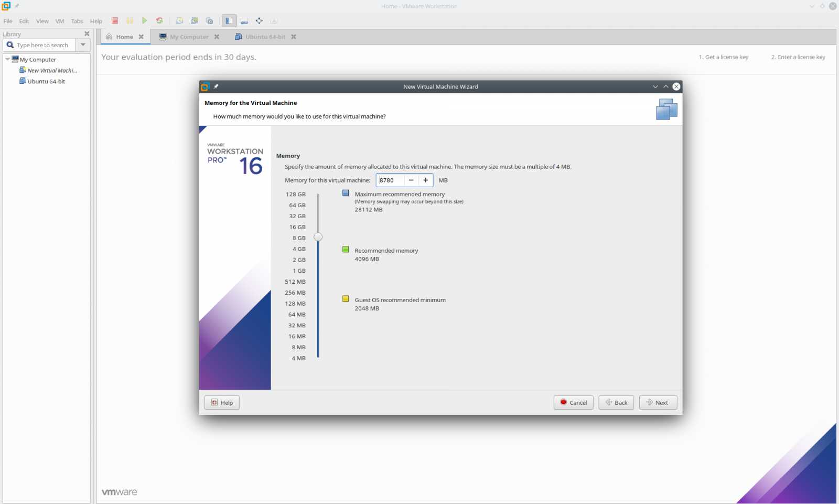Close the Ubuntu 64-bit tab
Screen dimensions: 839x504
coord(294,37)
